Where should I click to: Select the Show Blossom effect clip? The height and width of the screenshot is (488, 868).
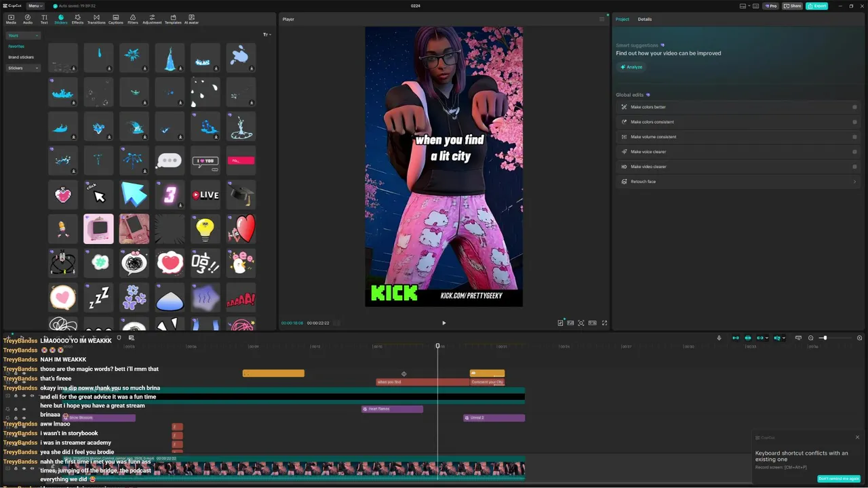98,418
